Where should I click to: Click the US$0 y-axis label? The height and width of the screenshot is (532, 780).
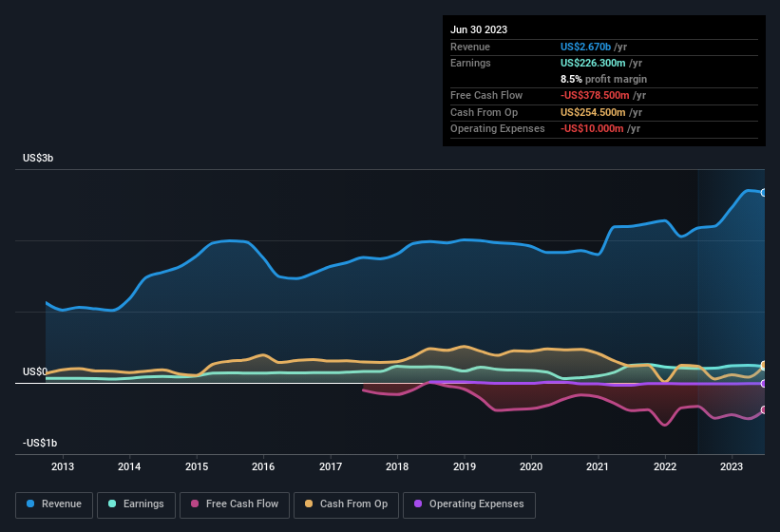click(x=35, y=371)
